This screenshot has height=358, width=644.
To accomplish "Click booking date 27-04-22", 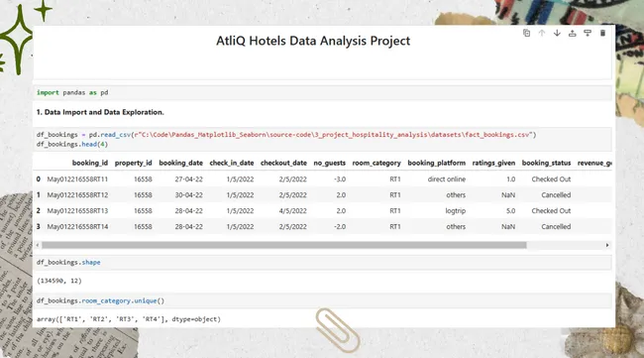I will (x=189, y=179).
